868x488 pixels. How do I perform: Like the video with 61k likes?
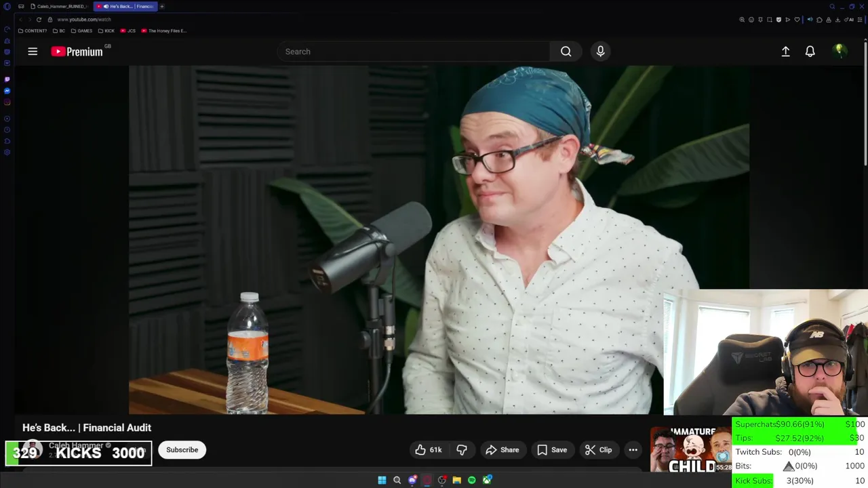click(x=429, y=450)
